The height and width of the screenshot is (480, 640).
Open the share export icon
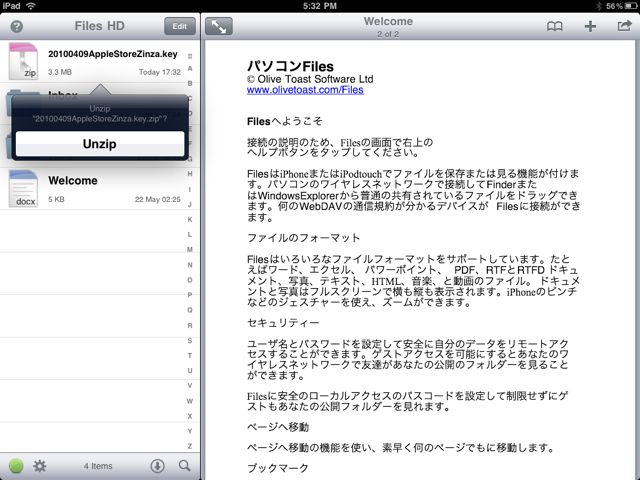pyautogui.click(x=624, y=26)
